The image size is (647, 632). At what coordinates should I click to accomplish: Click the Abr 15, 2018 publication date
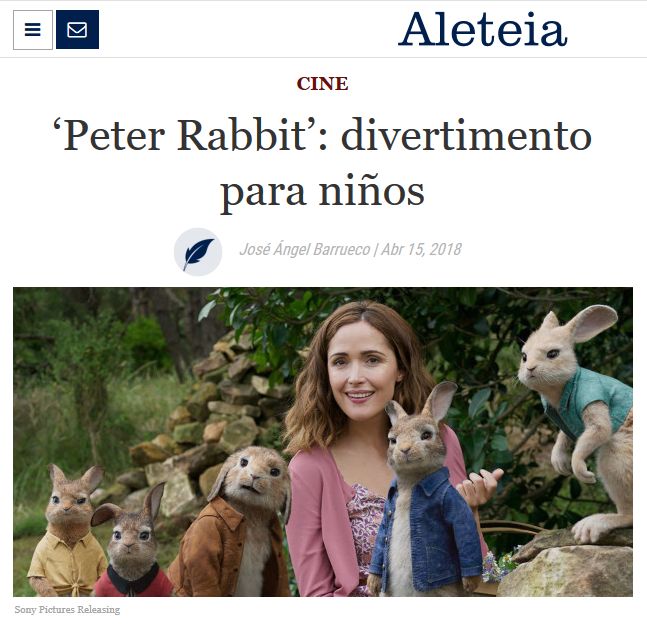(x=421, y=249)
